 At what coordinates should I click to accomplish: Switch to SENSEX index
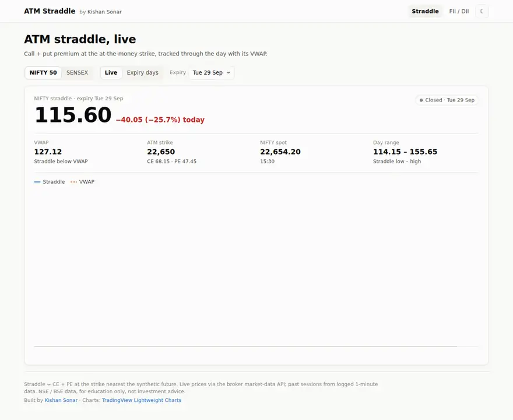click(x=77, y=73)
